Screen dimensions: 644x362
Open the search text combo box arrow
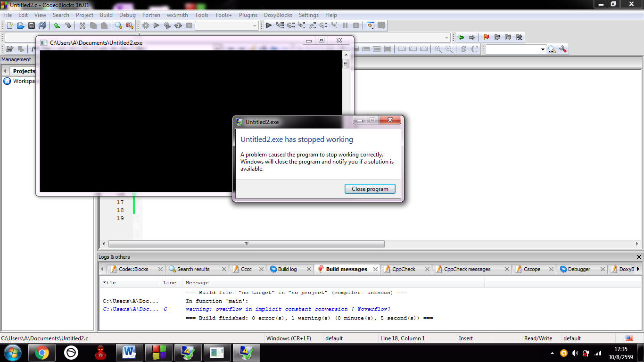pyautogui.click(x=543, y=49)
